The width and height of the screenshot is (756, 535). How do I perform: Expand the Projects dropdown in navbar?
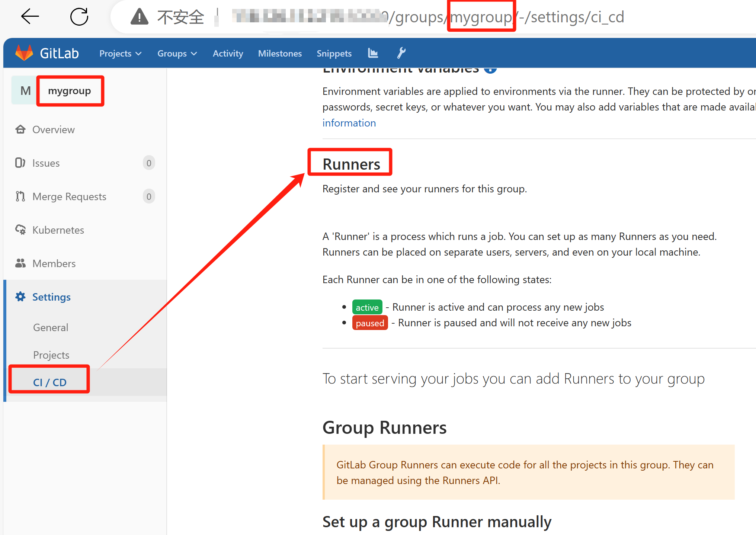tap(120, 53)
